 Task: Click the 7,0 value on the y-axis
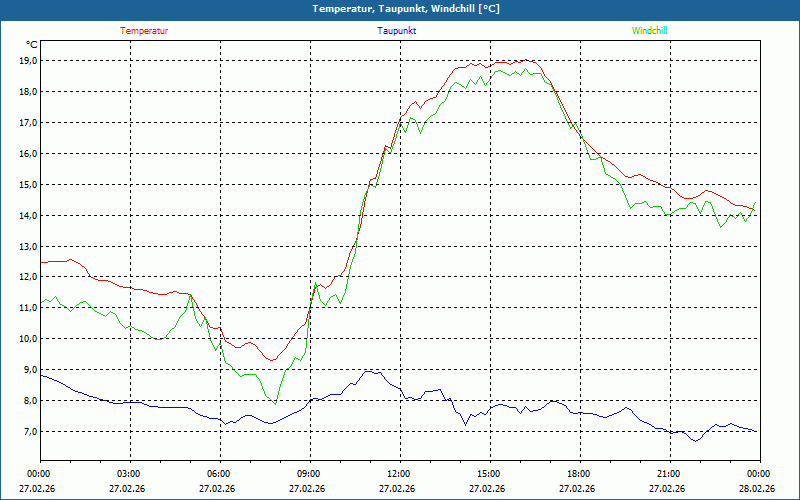[x=26, y=432]
